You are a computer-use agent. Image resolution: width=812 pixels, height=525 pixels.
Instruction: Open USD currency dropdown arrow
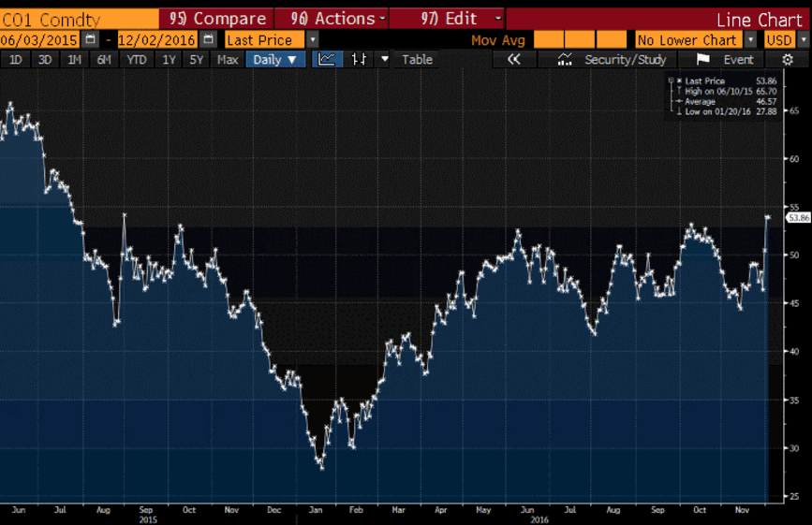pos(804,39)
